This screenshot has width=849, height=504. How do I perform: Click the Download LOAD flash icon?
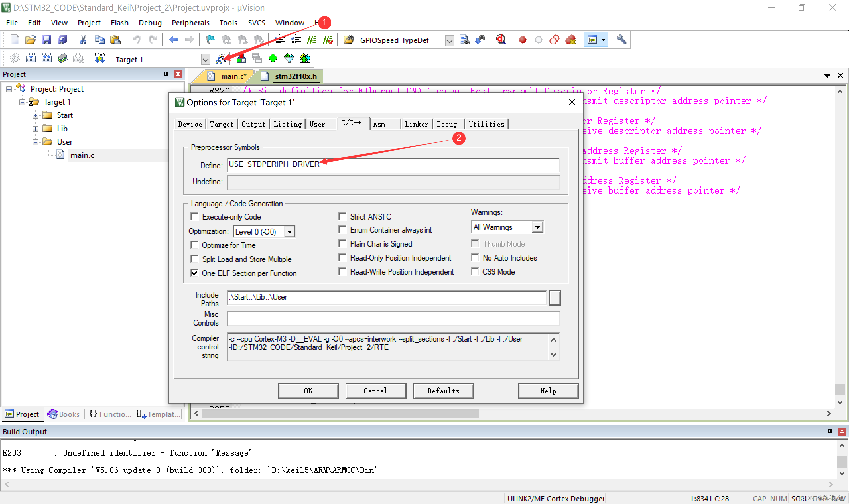coord(99,58)
